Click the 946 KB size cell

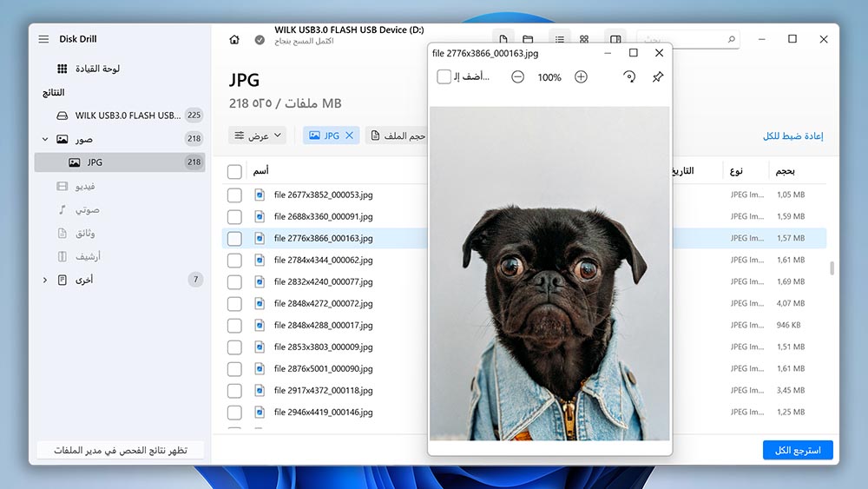point(788,325)
